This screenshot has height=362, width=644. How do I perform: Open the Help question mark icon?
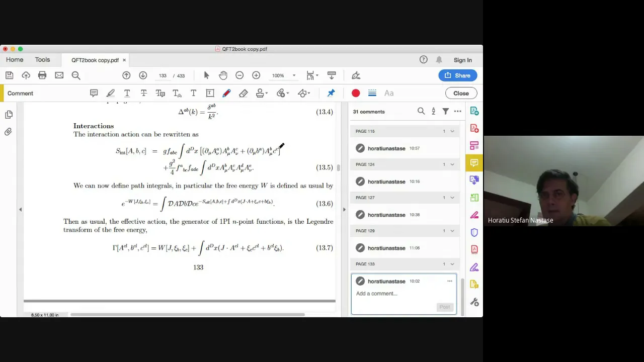pyautogui.click(x=424, y=60)
